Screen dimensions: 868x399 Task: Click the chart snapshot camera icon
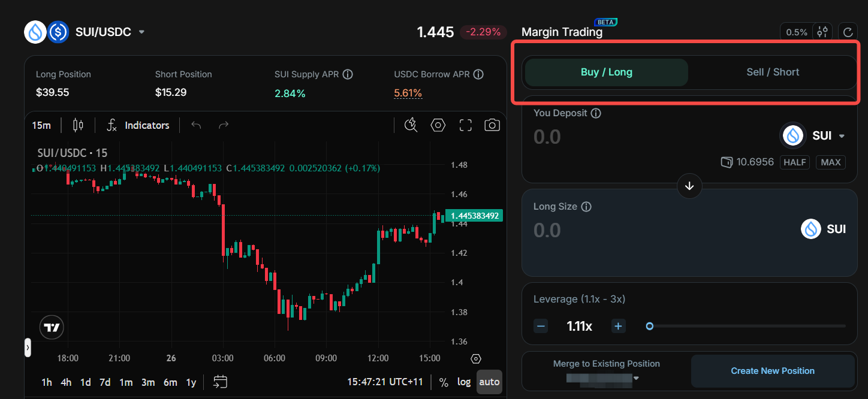point(492,125)
